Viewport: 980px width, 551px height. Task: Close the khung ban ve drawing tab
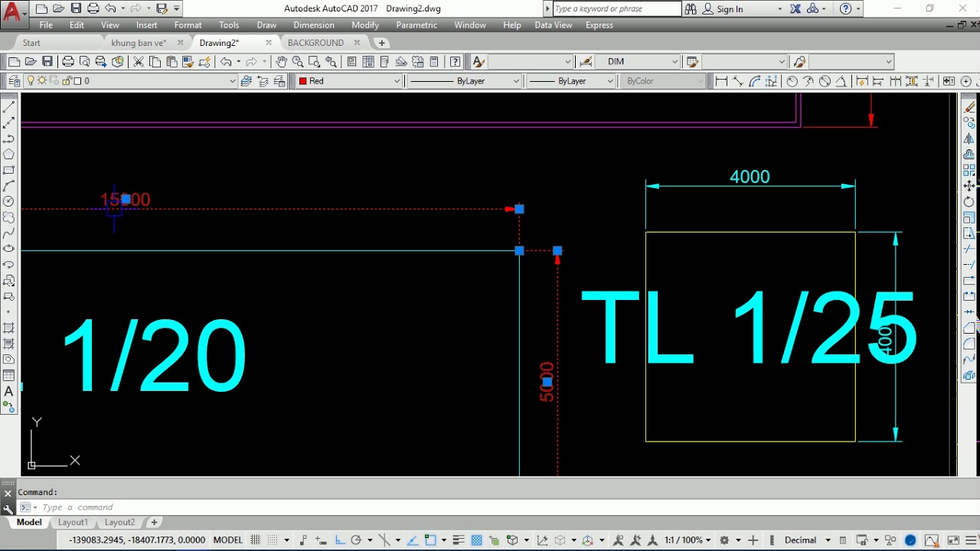point(180,43)
